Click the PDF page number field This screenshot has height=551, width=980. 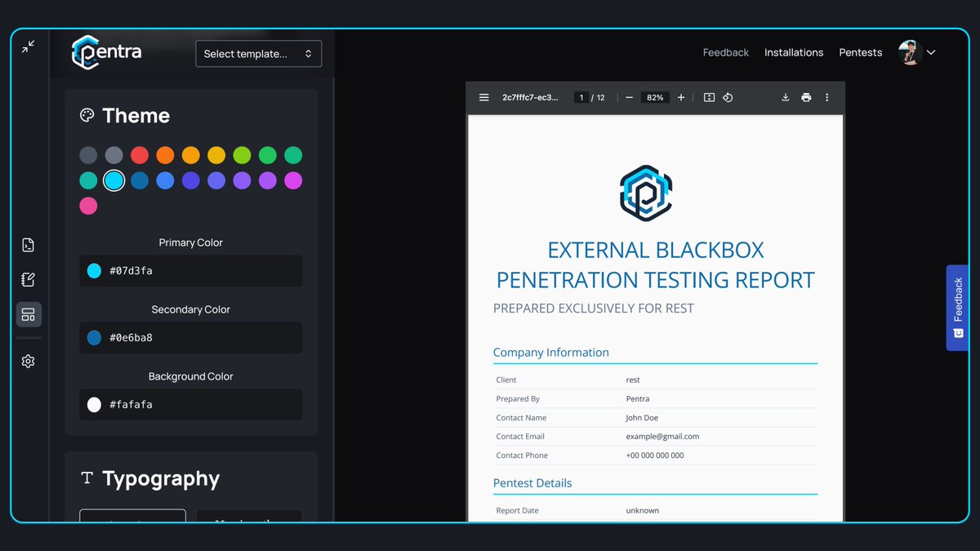581,97
